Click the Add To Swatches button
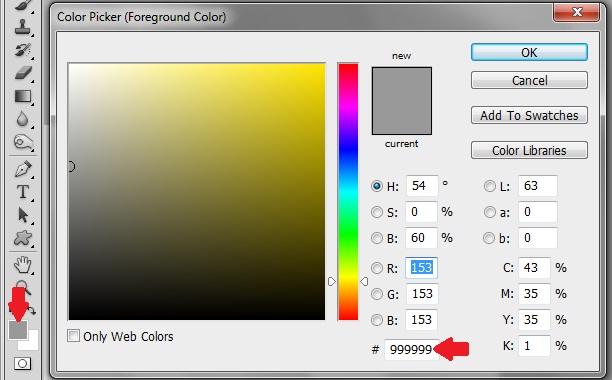612x380 pixels. click(529, 115)
